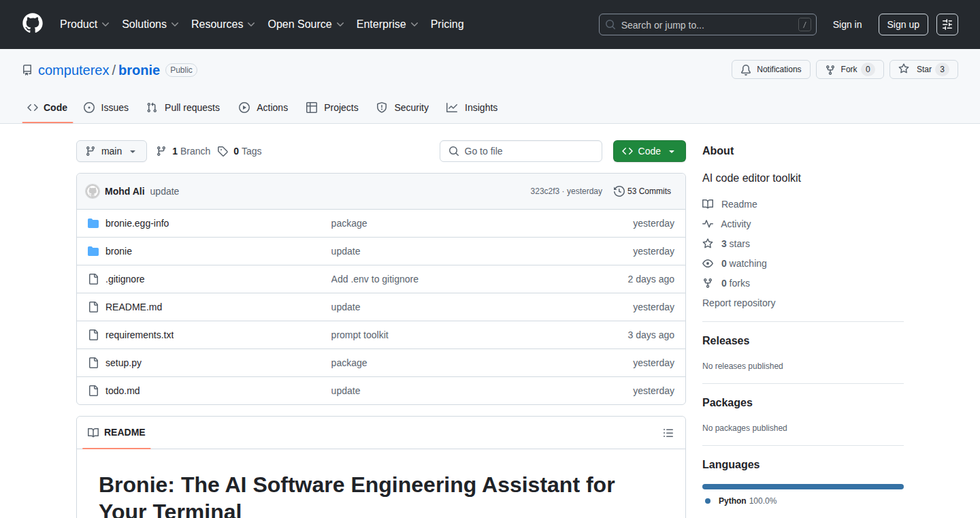The height and width of the screenshot is (518, 980).
Task: Click the eye icon beside 0 watching
Action: 708,263
